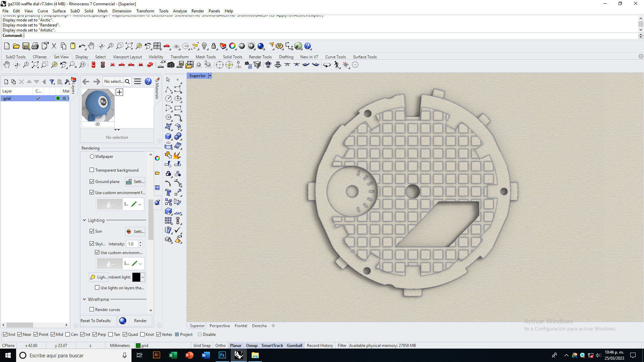Enable Transparent background checkbox

tap(92, 170)
